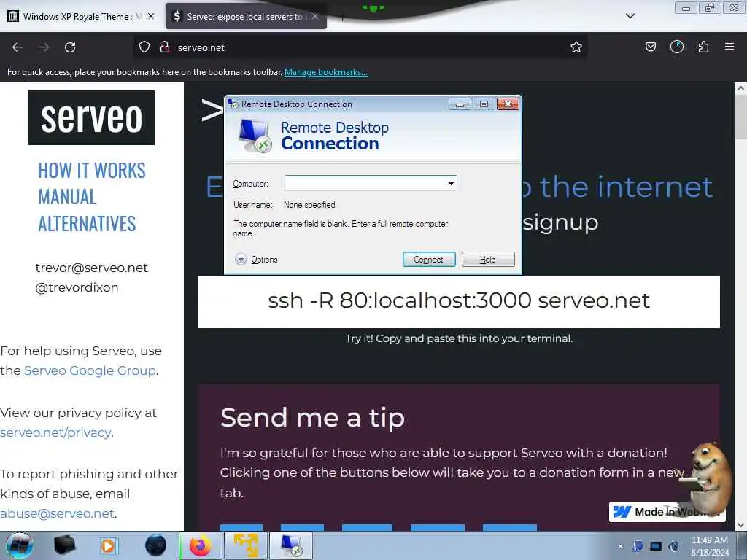747x560 pixels.
Task: Show hidden system tray icons
Action: (x=620, y=546)
